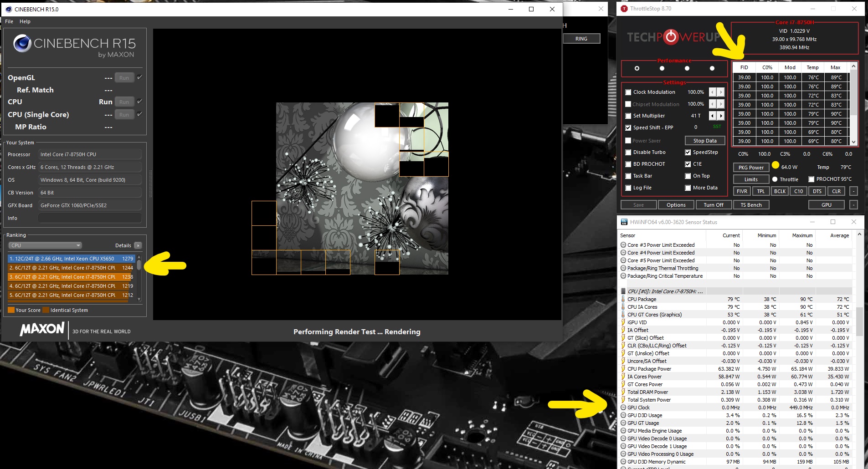Click the Info input field in Your System
This screenshot has height=469, width=868.
90,218
